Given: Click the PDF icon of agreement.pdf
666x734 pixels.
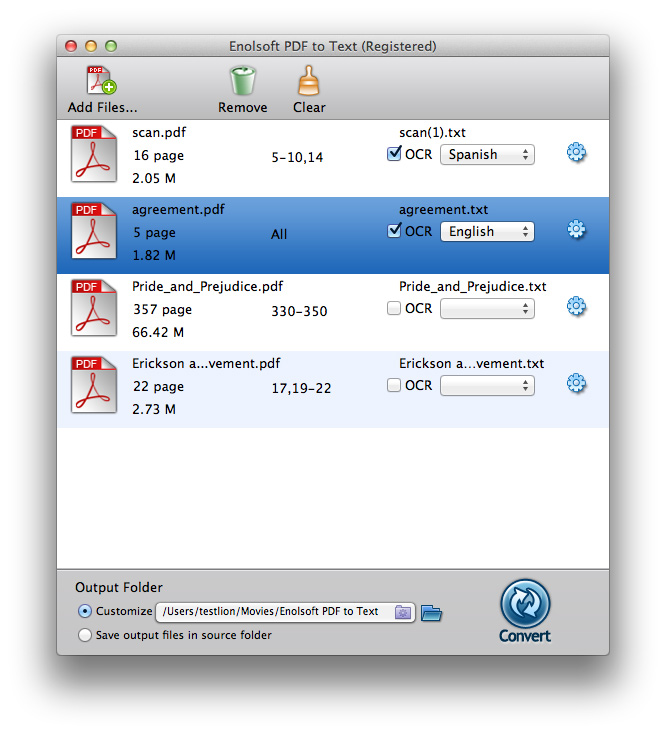Looking at the screenshot, I should pos(94,230).
